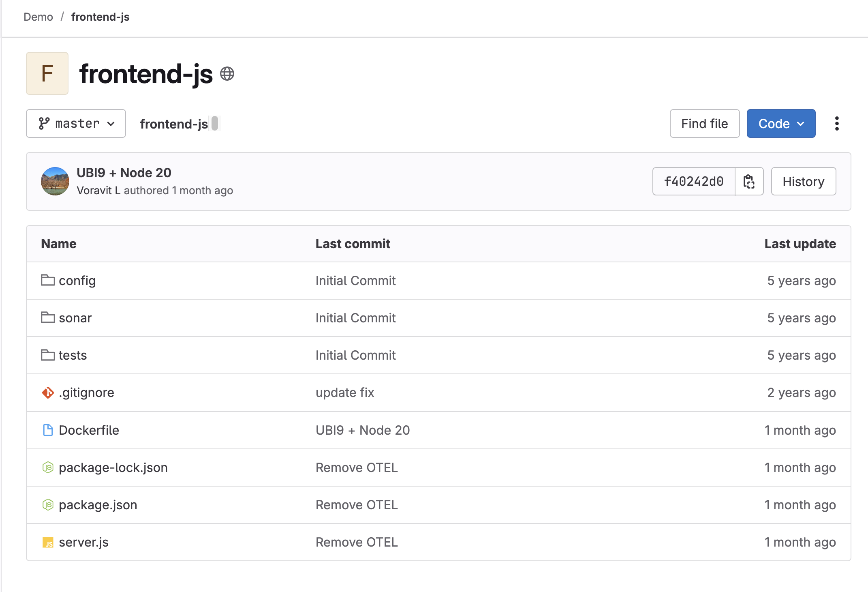Screen dimensions: 868x592
Task: Open the sonar folder
Action: [x=75, y=318]
